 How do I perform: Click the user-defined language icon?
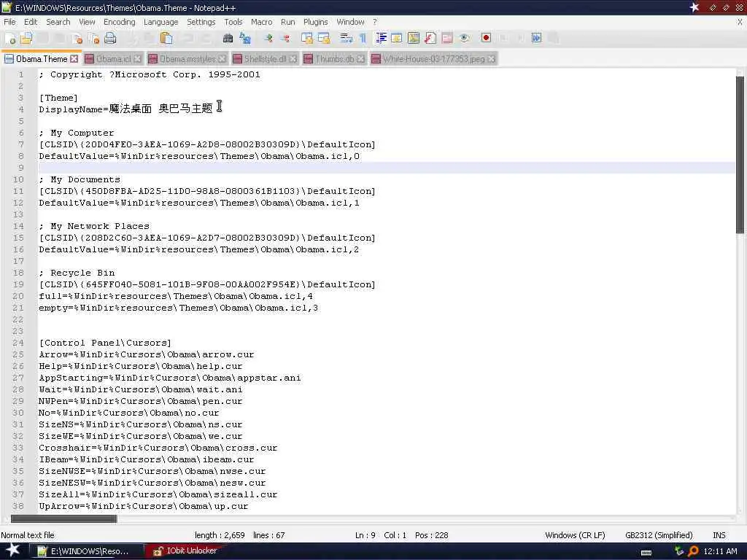click(x=397, y=38)
